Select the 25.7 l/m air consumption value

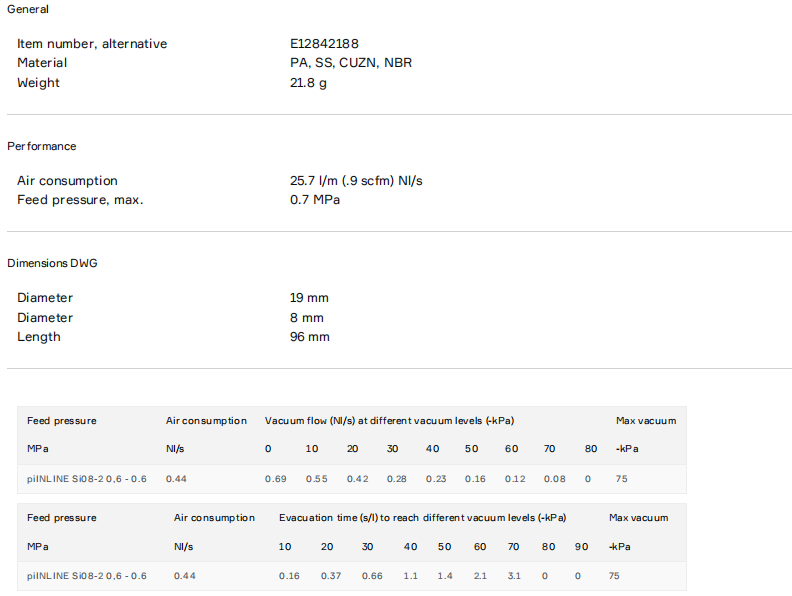[356, 181]
